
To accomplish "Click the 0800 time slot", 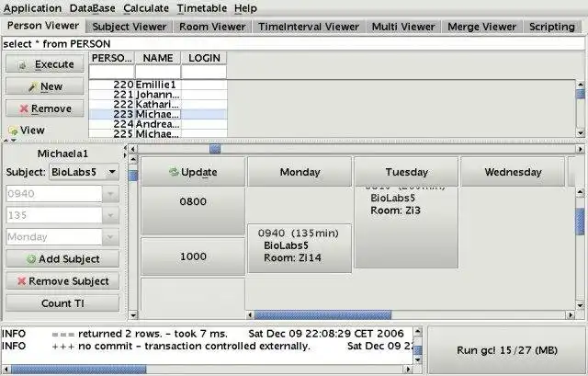I will tap(193, 211).
